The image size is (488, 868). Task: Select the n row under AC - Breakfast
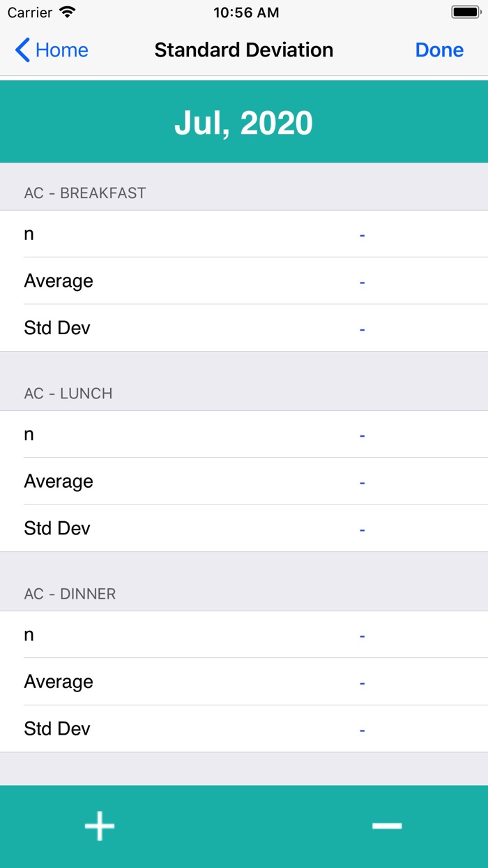244,234
